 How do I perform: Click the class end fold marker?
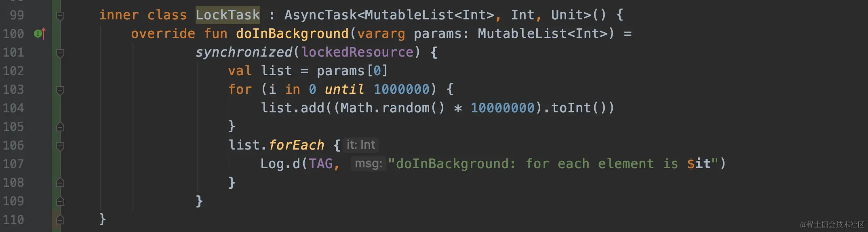(60, 219)
